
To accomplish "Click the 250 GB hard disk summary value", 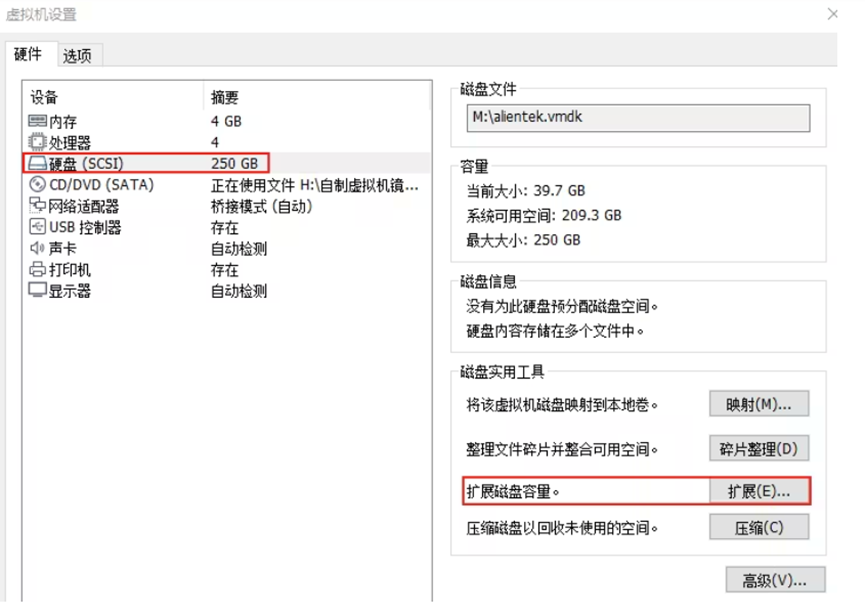I will (234, 164).
